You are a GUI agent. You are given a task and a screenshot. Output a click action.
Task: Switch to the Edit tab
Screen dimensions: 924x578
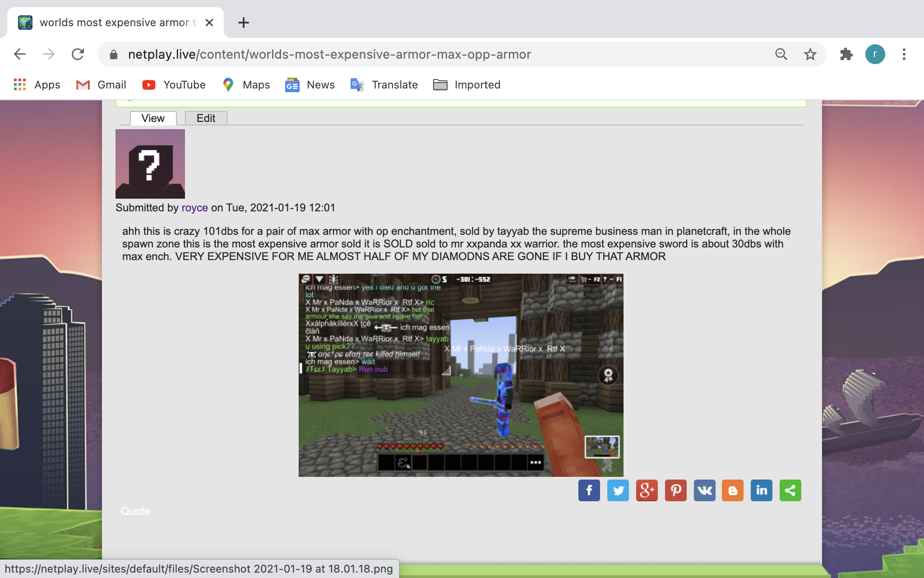[206, 118]
